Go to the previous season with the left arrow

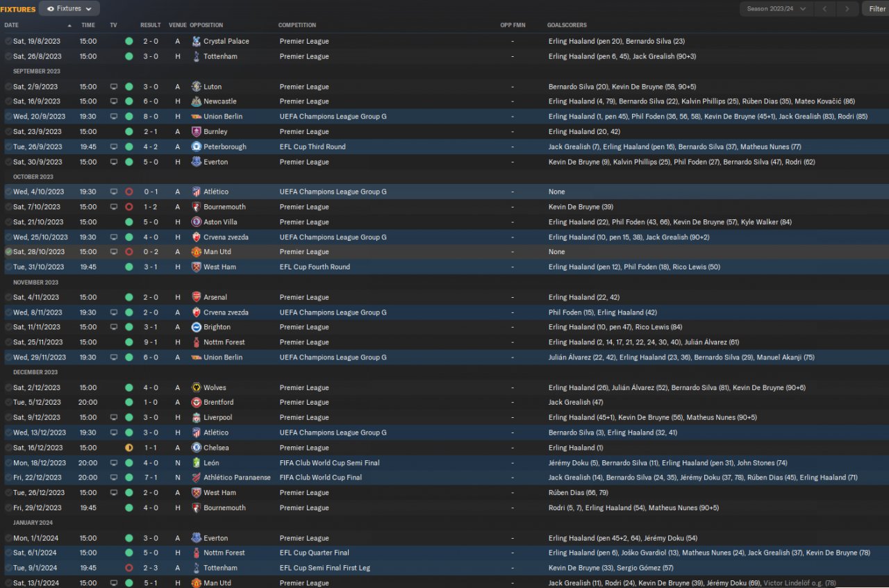[x=824, y=9]
